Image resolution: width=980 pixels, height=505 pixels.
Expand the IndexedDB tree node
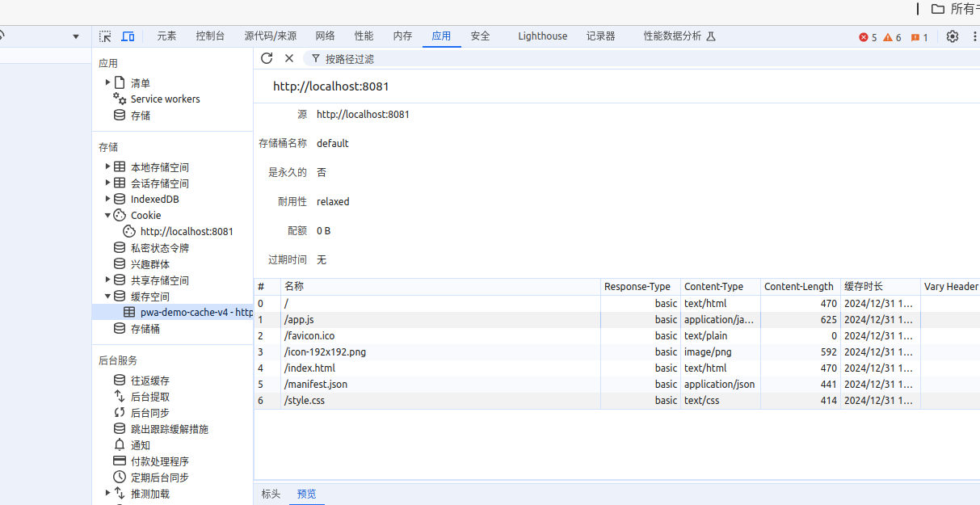[108, 200]
